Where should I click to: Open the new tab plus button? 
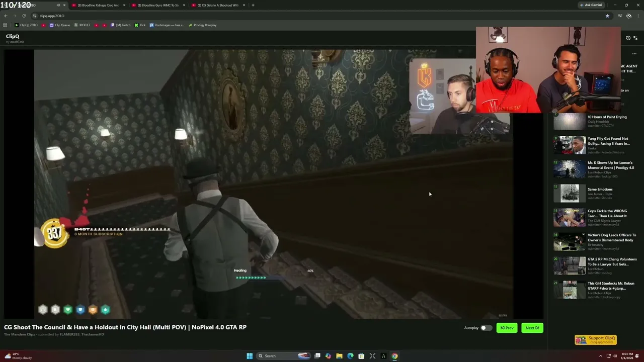(253, 5)
